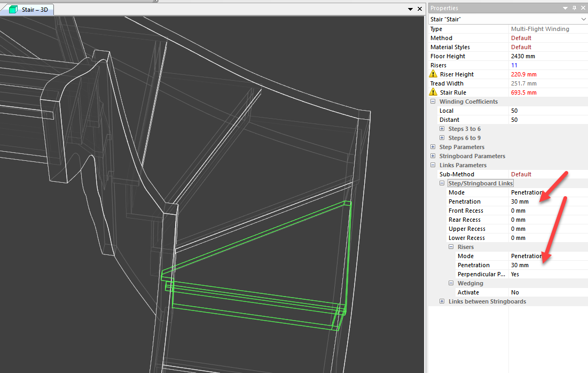This screenshot has width=588, height=373.
Task: Click the Sub-Method Default value
Action: [521, 174]
